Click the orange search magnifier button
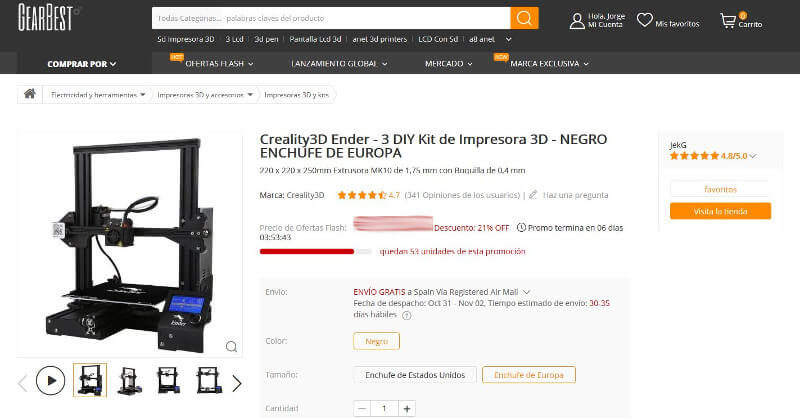 click(x=524, y=18)
